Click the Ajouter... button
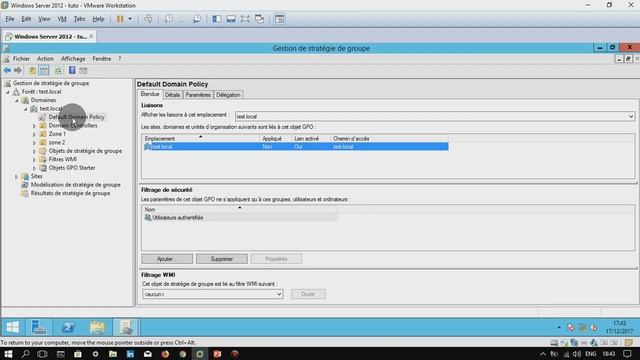The height and width of the screenshot is (360, 640). click(167, 259)
